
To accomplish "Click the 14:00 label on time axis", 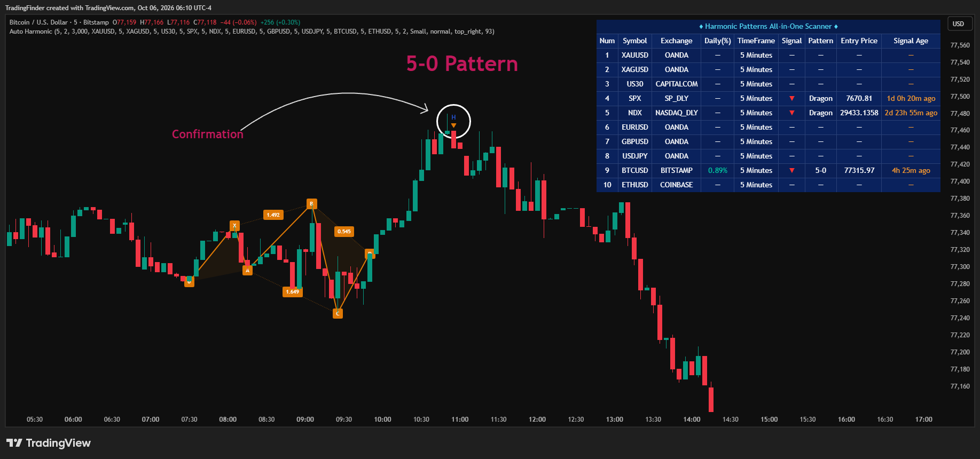I will 692,420.
